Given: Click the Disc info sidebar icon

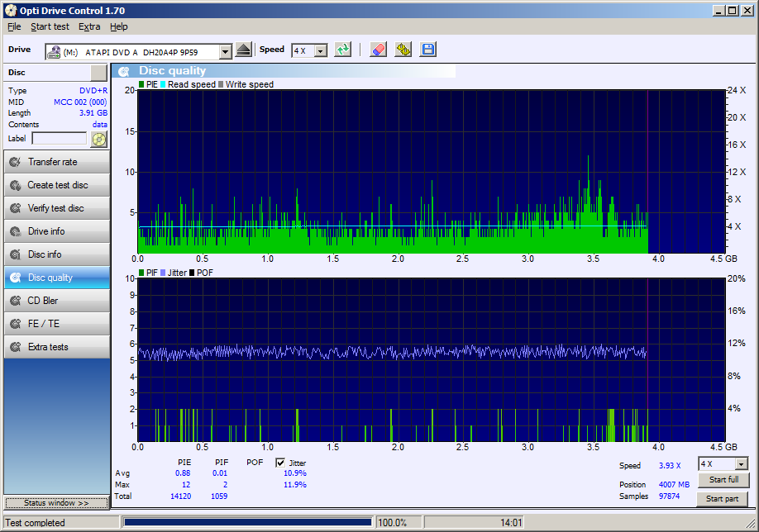Looking at the screenshot, I should coord(16,254).
